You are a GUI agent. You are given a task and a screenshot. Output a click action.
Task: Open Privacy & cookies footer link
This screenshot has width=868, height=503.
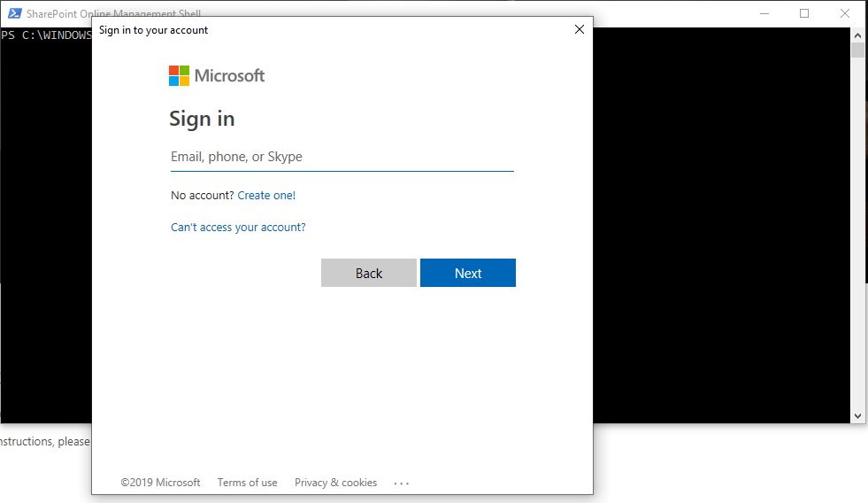pos(335,483)
